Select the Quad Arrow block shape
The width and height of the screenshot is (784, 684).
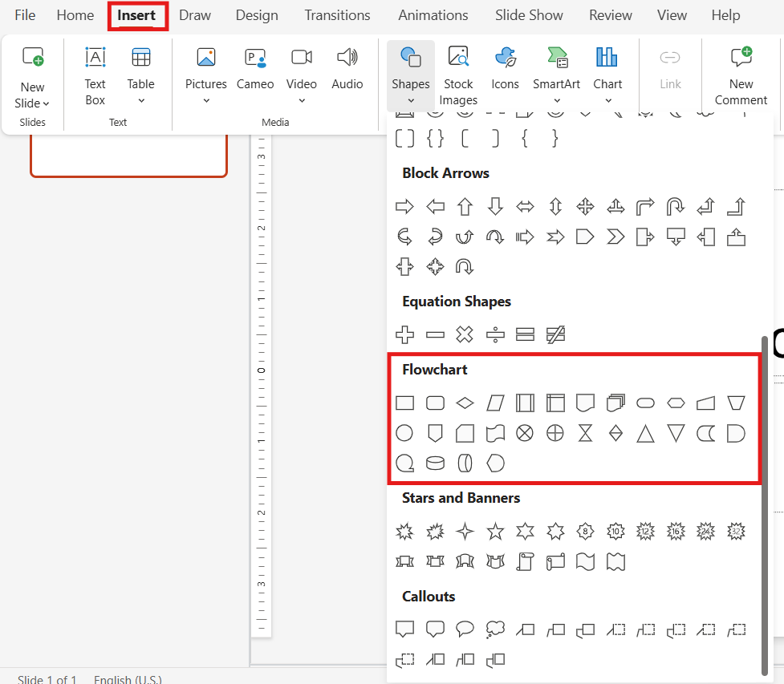point(585,206)
